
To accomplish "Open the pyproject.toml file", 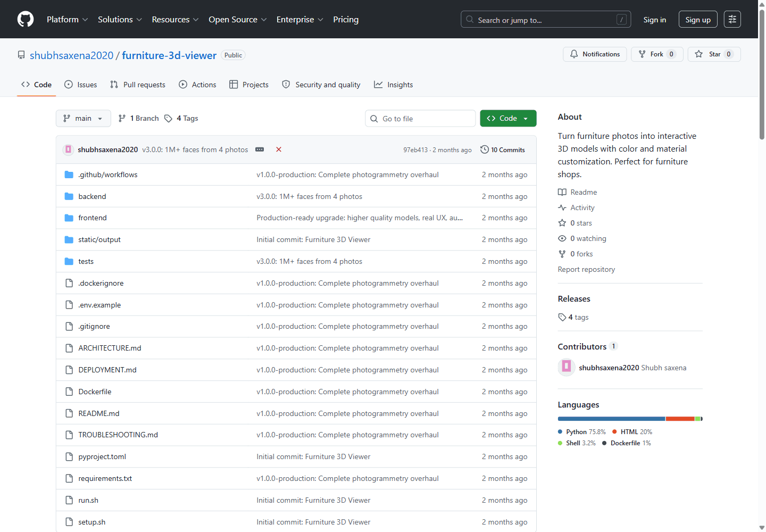I will pyautogui.click(x=102, y=456).
